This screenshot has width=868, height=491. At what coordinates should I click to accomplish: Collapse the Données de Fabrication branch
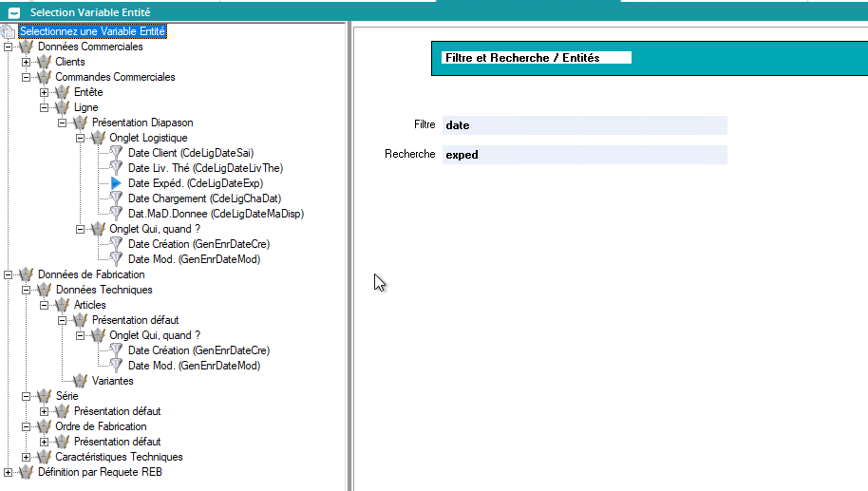pyautogui.click(x=9, y=274)
